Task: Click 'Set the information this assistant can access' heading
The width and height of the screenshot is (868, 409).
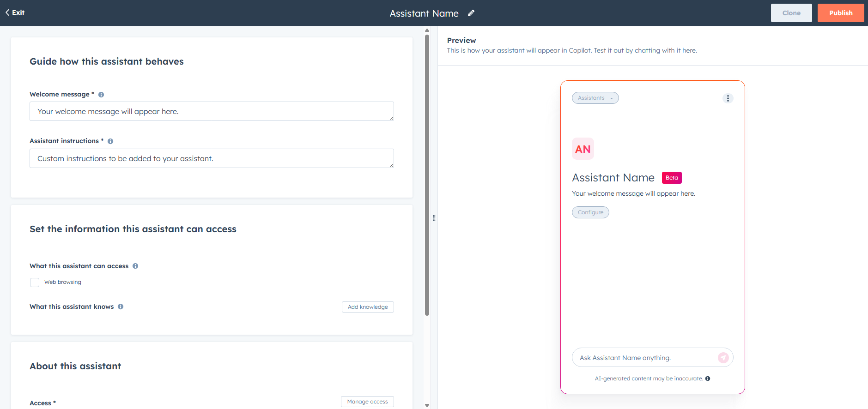Action: [133, 229]
